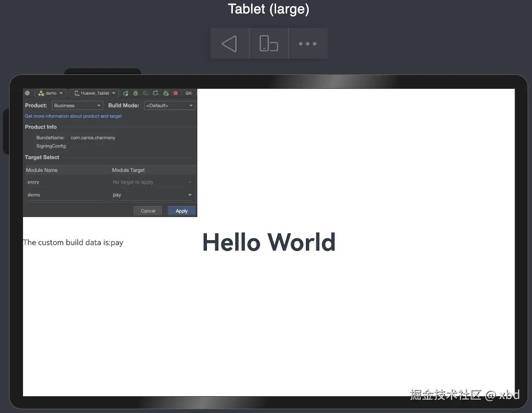Click The custom build data is:pay text
This screenshot has height=413, width=532.
point(73,243)
